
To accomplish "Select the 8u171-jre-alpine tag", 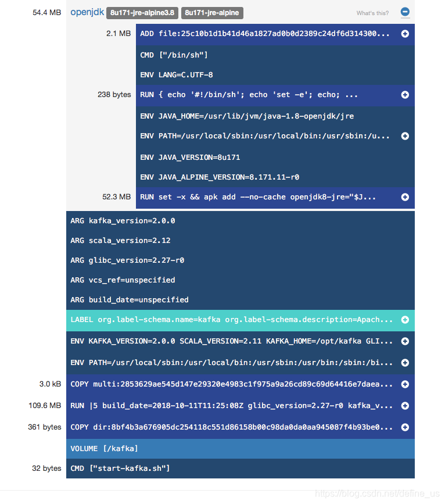I will 212,13.
